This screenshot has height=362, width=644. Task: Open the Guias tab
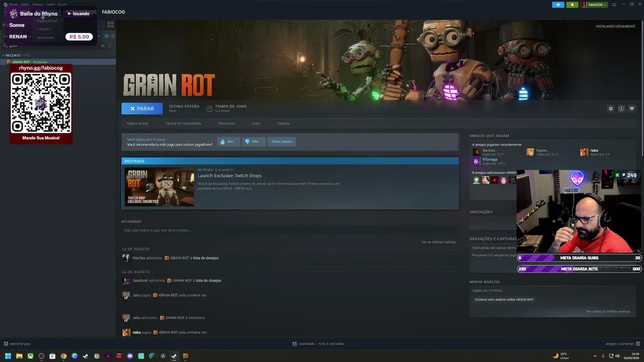(256, 123)
